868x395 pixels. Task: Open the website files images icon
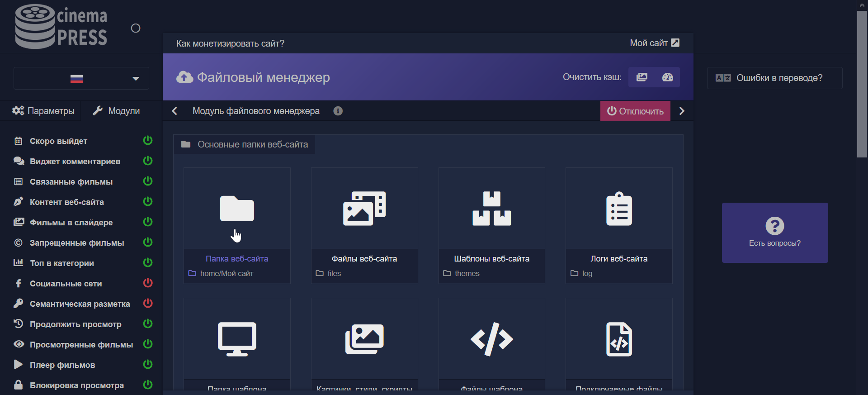(x=364, y=209)
